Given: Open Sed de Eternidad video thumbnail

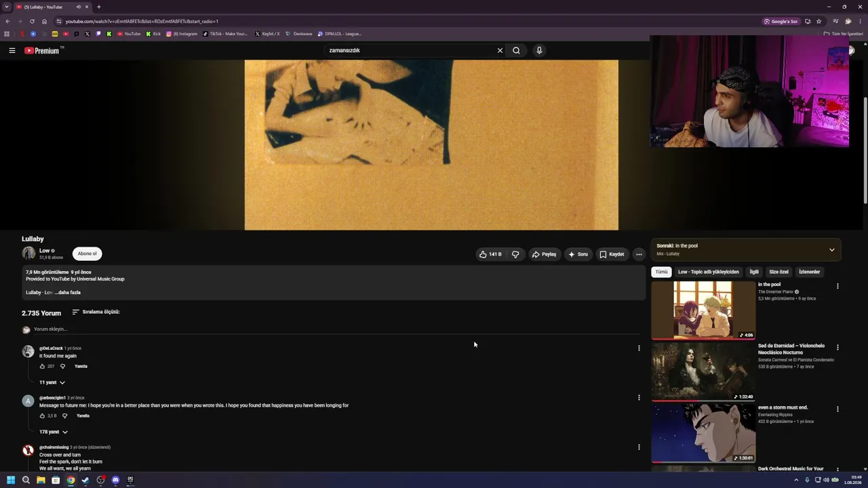Looking at the screenshot, I should click(703, 371).
